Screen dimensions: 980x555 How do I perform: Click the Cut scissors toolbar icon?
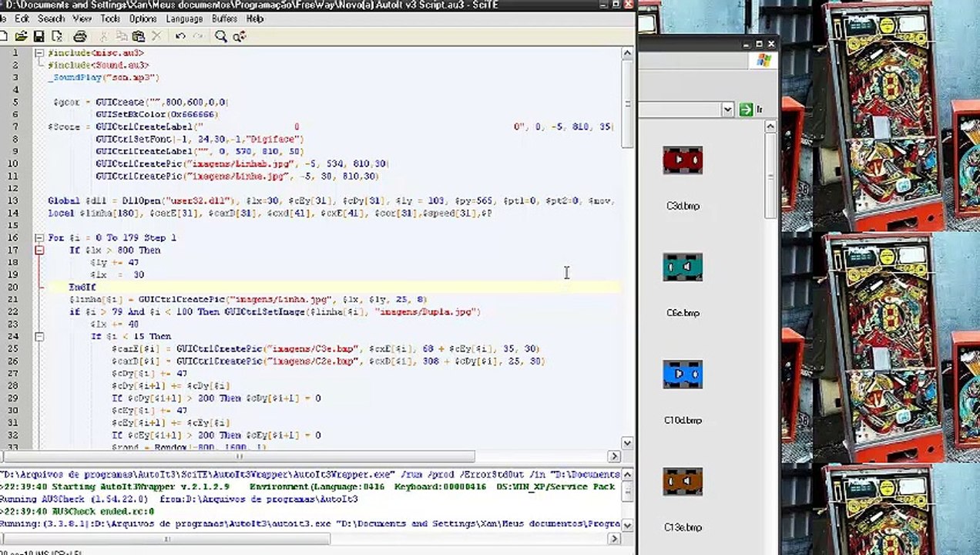(x=103, y=36)
